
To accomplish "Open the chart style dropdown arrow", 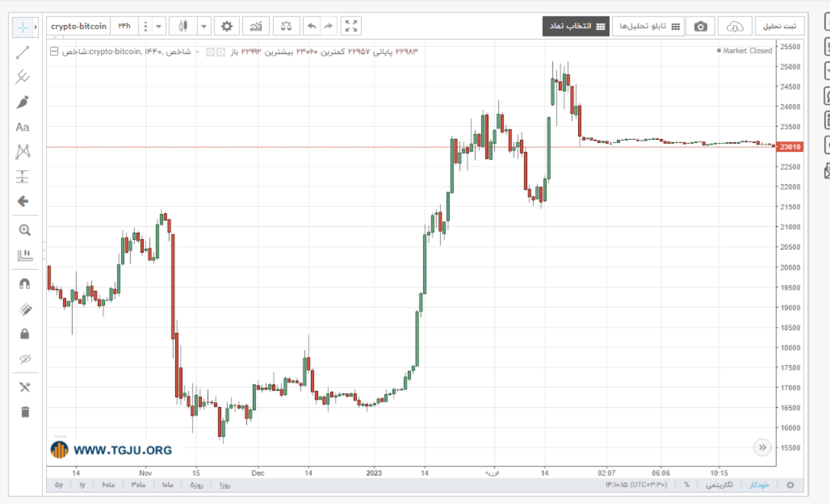I will [x=204, y=26].
